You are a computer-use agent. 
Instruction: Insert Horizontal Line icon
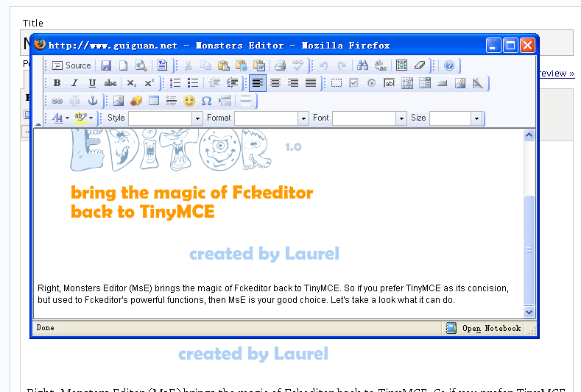(x=171, y=101)
